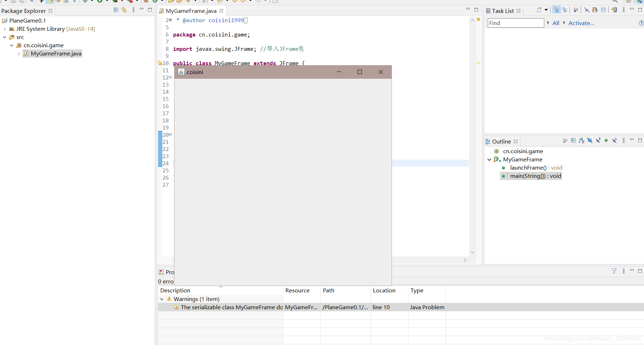
Task: Collapse MyGameFrame class in Outline
Action: point(489,160)
